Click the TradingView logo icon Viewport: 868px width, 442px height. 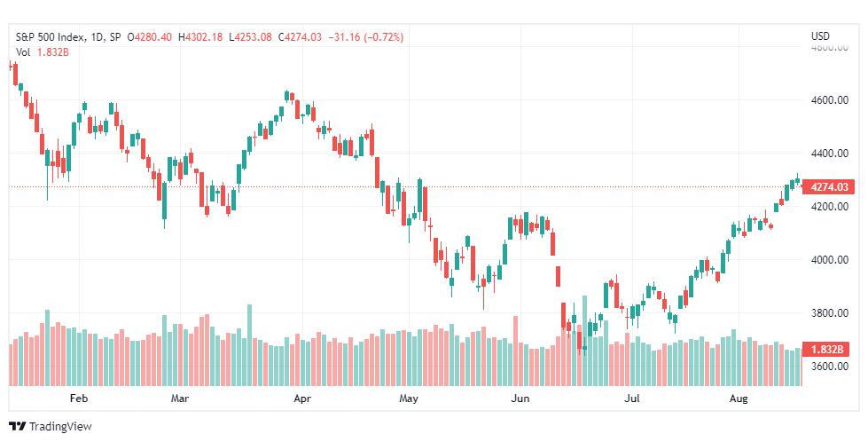click(18, 427)
